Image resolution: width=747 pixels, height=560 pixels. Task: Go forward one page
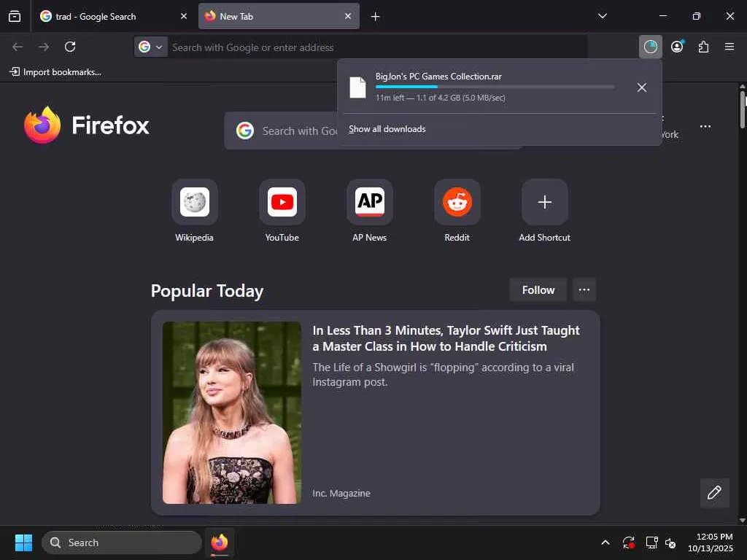[44, 47]
